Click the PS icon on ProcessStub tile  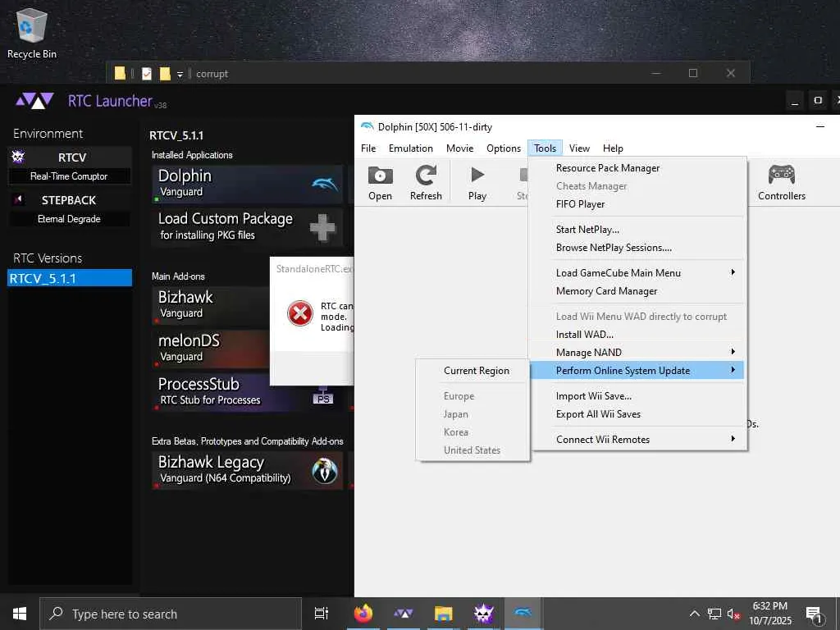[323, 397]
